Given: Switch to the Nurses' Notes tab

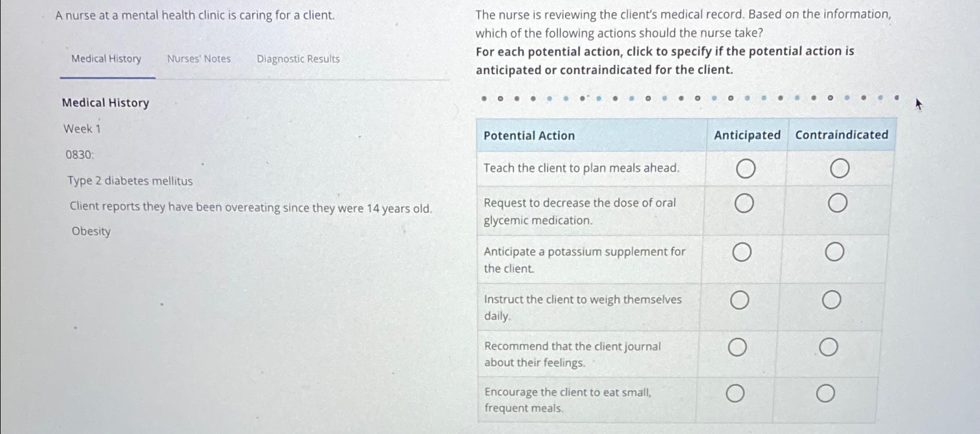Looking at the screenshot, I should [199, 59].
